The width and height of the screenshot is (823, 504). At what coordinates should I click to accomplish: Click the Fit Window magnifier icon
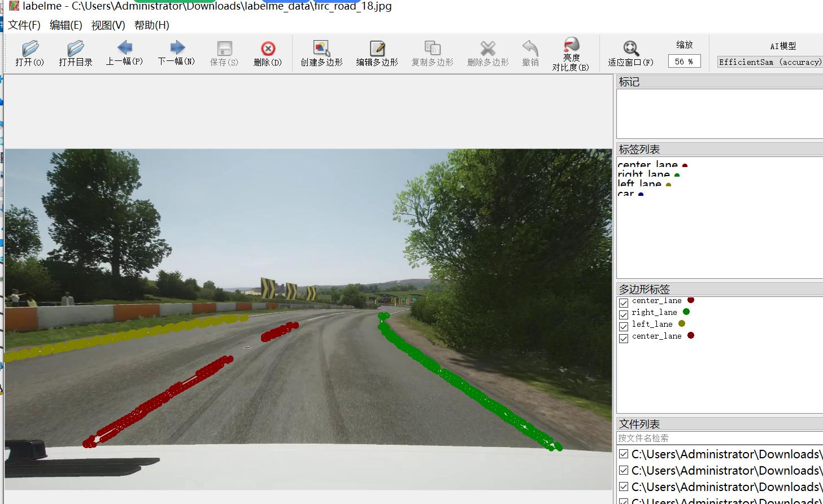click(630, 49)
